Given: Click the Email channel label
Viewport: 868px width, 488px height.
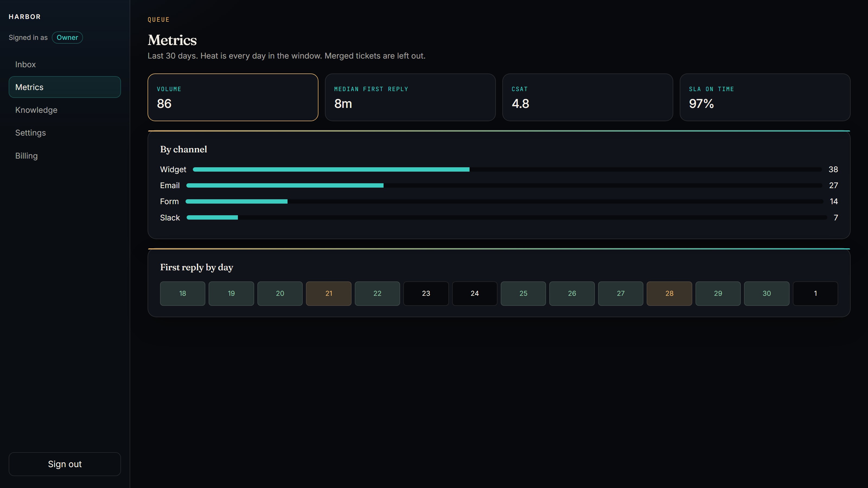Looking at the screenshot, I should pyautogui.click(x=170, y=185).
